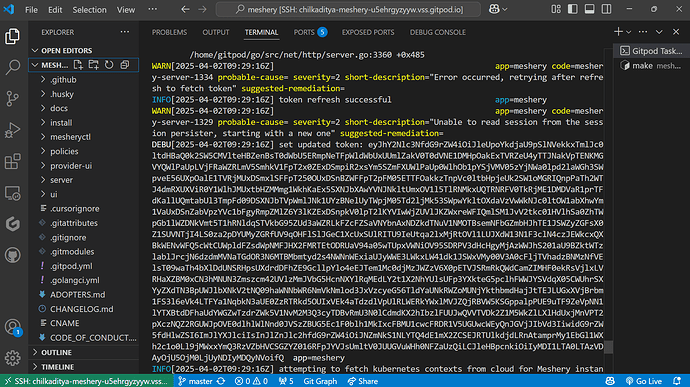
Task: Collapse all folders in explorer
Action: pos(125,65)
